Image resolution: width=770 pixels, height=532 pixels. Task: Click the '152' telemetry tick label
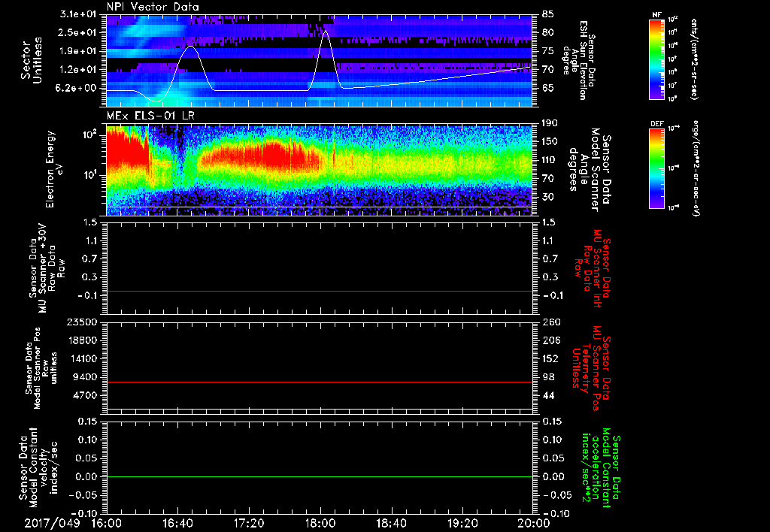click(x=550, y=358)
